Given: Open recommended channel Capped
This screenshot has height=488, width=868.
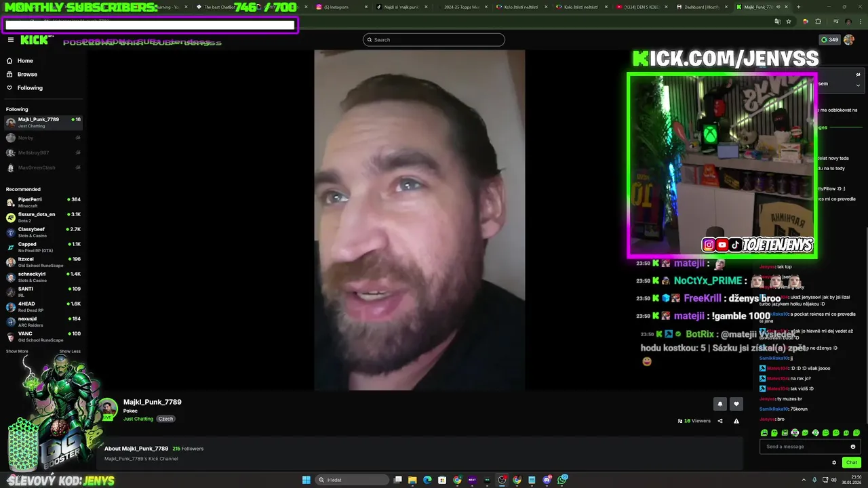Looking at the screenshot, I should coord(43,247).
